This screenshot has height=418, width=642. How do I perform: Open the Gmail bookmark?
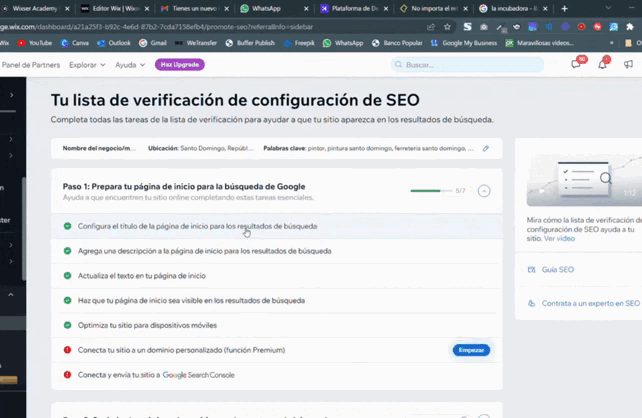(153, 43)
